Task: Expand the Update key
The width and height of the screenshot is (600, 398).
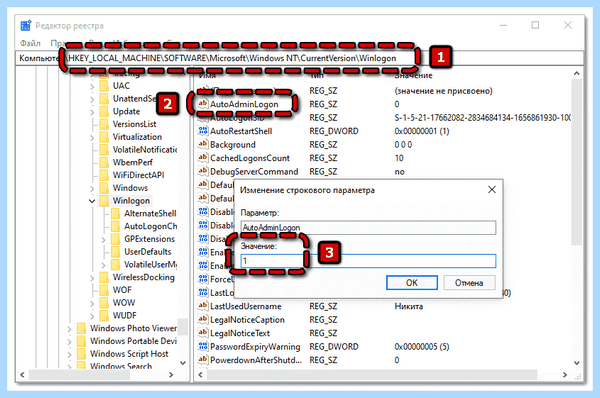Action: pos(92,112)
